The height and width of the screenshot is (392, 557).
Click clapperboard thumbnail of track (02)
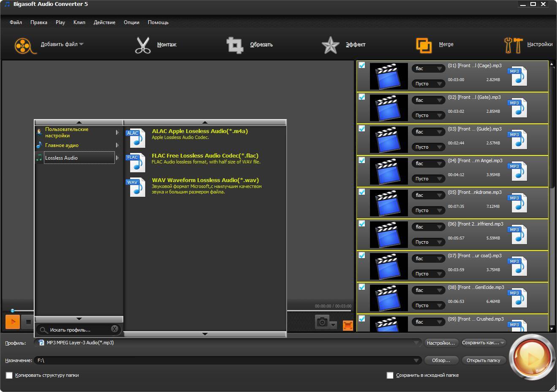tap(389, 108)
